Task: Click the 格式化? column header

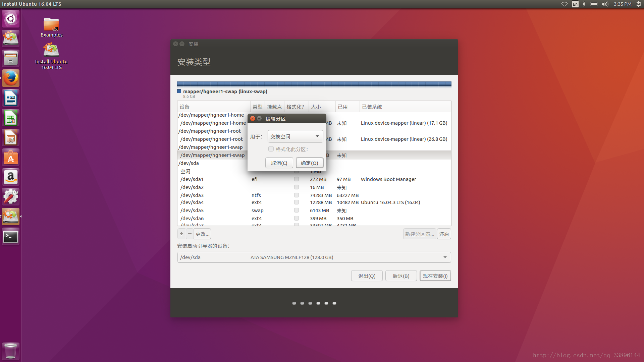Action: pos(296,107)
